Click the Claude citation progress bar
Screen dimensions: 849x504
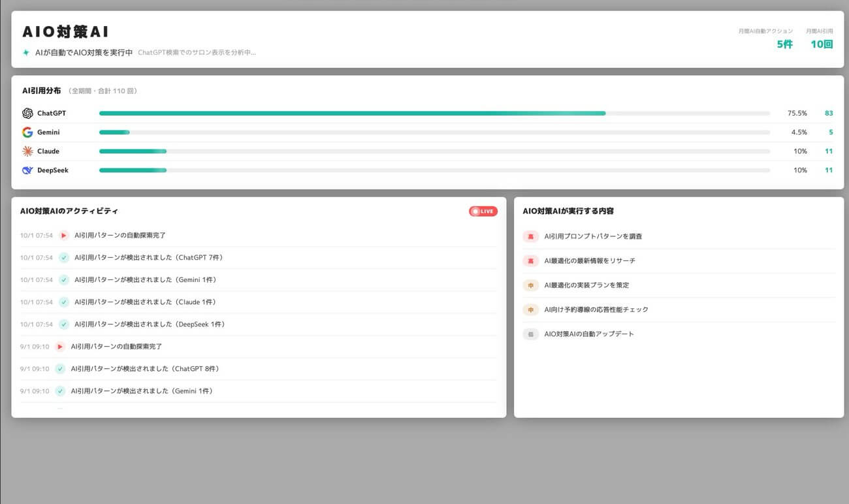(434, 151)
